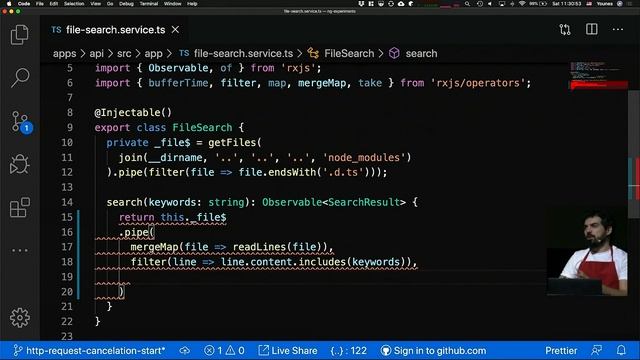The width and height of the screenshot is (640, 360).
Task: Click the FileSearch class name on line 9
Action: coord(202,127)
